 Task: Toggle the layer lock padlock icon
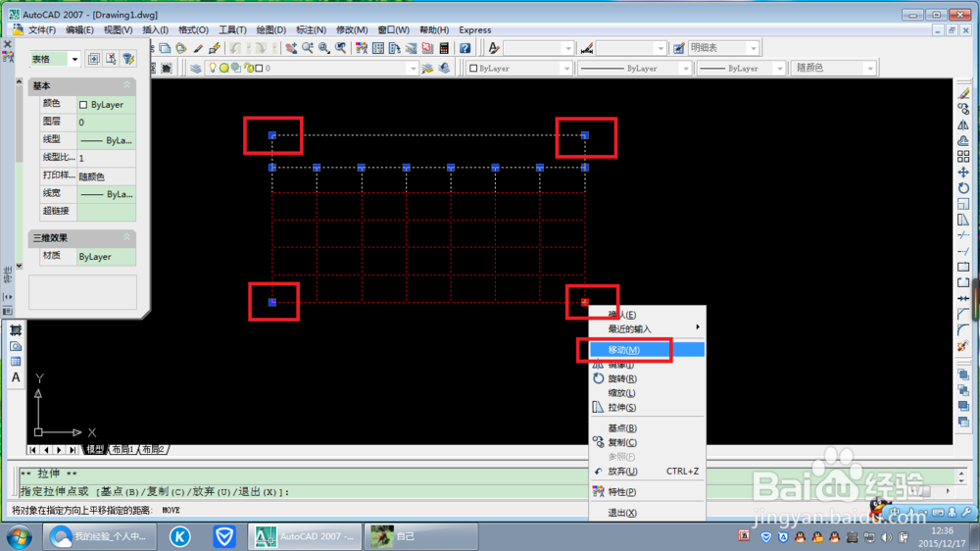point(249,68)
